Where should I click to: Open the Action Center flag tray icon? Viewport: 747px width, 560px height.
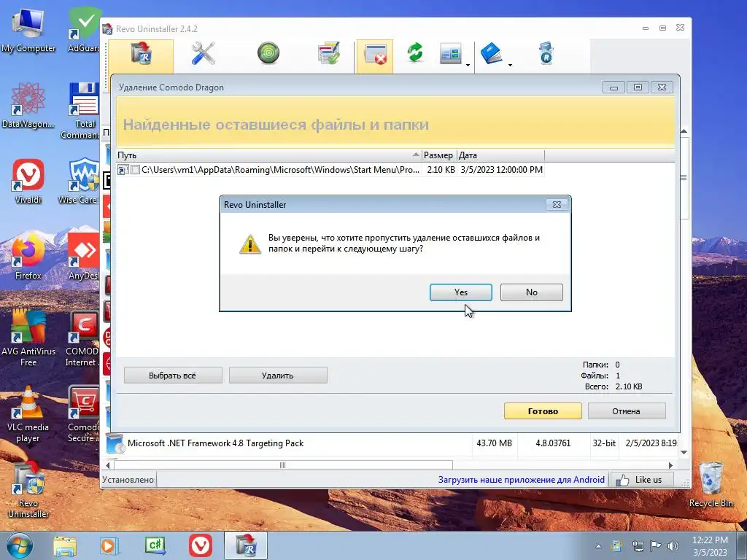pyautogui.click(x=656, y=546)
